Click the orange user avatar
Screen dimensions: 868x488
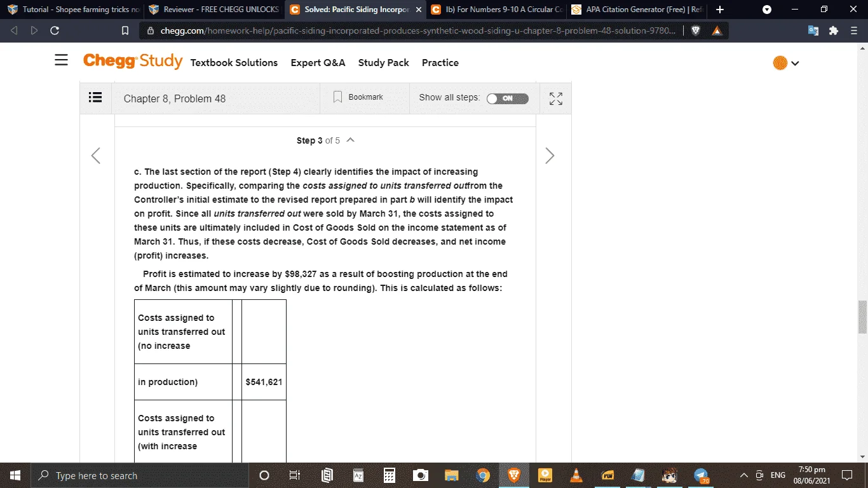(x=780, y=63)
